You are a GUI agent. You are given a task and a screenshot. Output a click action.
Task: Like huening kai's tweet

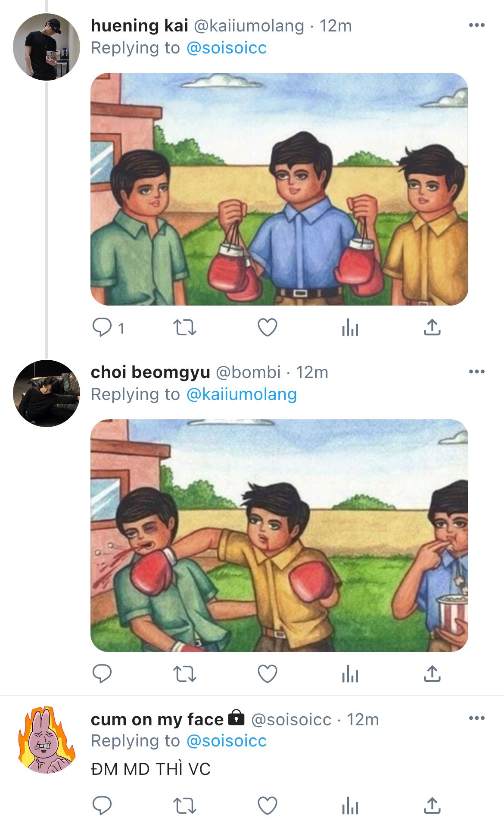coord(267,328)
